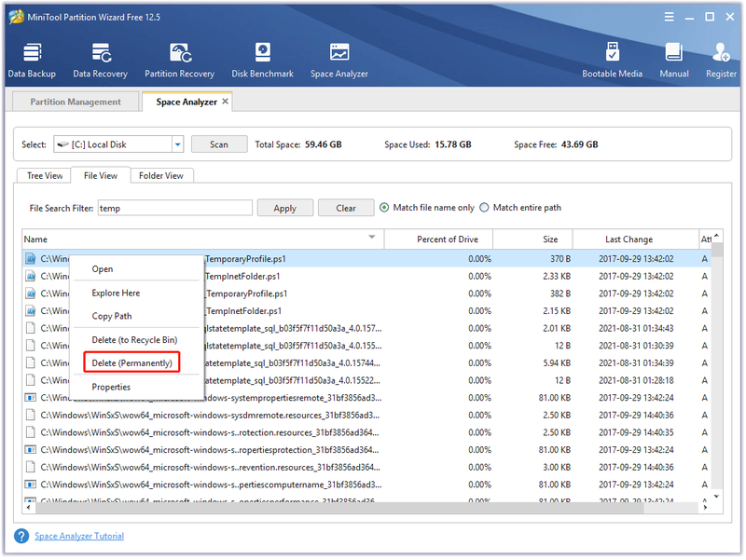Open the Partition Recovery tool

pyautogui.click(x=179, y=60)
